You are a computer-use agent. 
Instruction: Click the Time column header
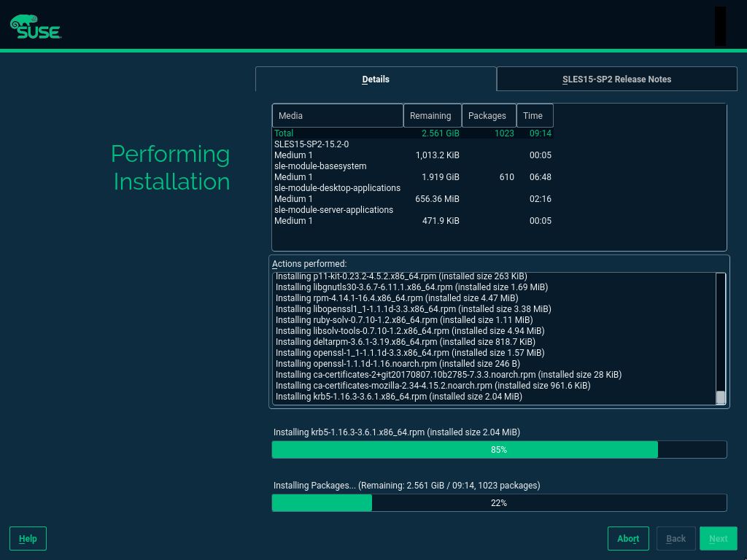pyautogui.click(x=534, y=116)
